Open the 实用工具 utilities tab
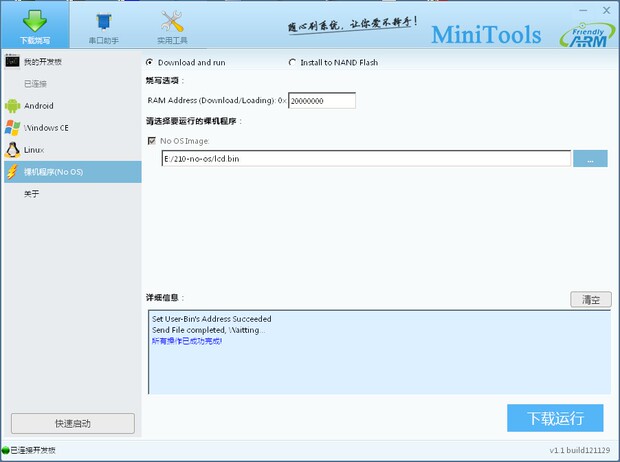 (172, 26)
